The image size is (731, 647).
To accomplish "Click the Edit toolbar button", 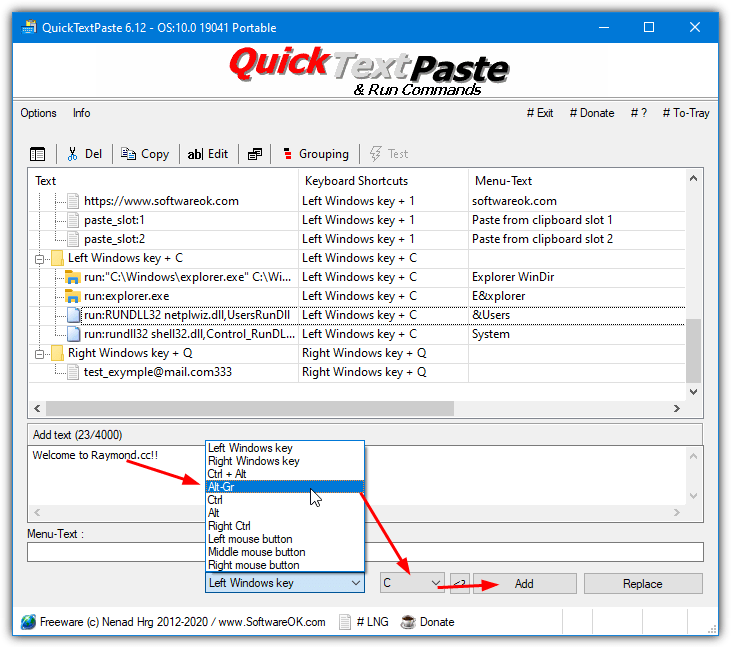I will click(208, 154).
